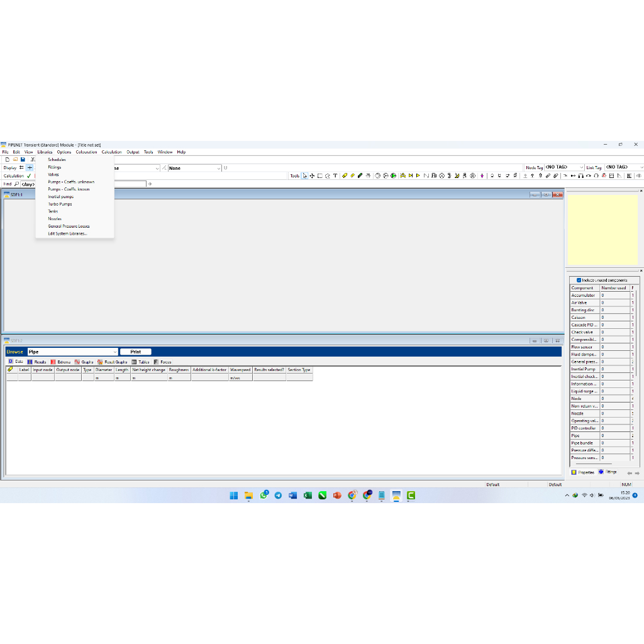Toggle the Display grid plus icon
Viewport: 644px width, 644px height.
30,167
